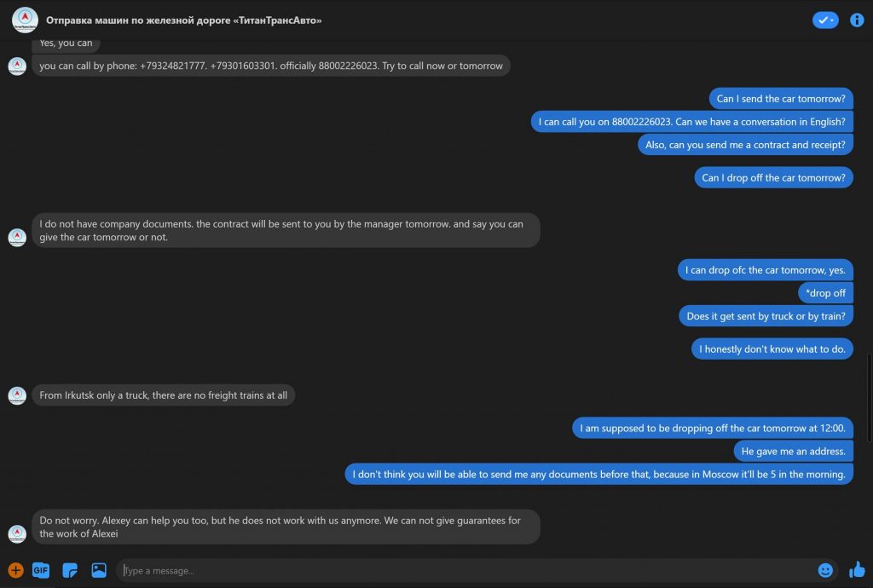Click the "He gave me an address." message
The width and height of the screenshot is (873, 588).
(x=793, y=451)
